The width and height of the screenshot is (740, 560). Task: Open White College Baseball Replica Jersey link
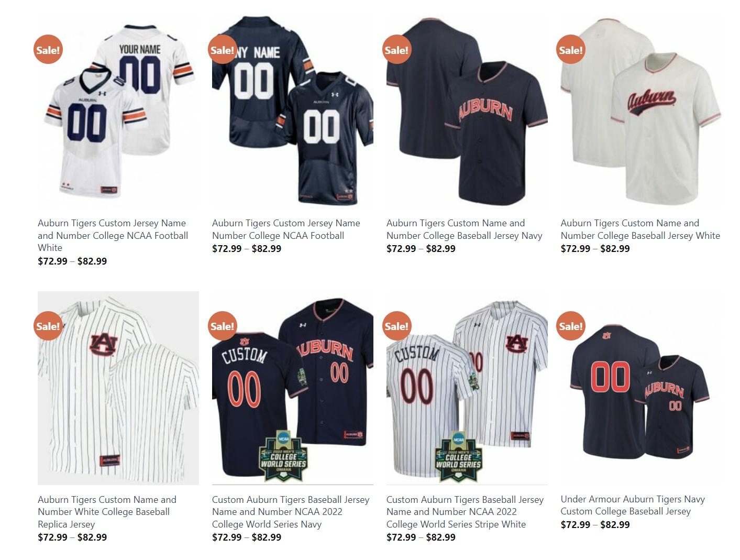click(107, 512)
